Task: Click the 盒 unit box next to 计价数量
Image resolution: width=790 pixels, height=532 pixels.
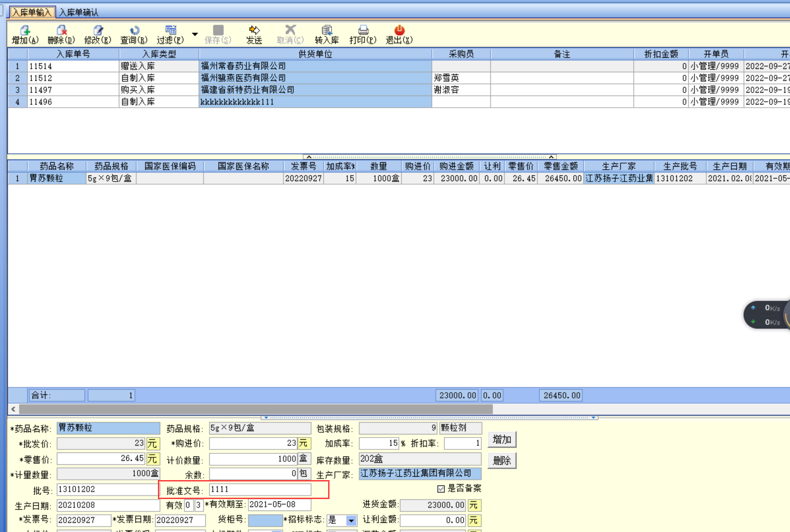Action: (x=303, y=459)
